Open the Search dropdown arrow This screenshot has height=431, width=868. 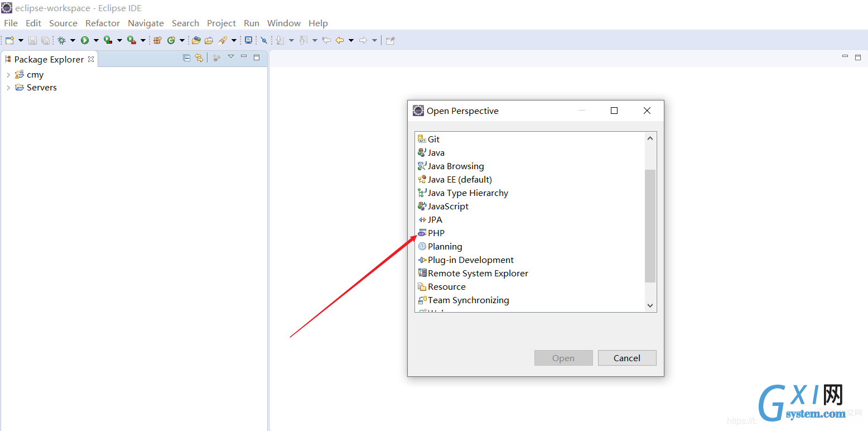coord(234,40)
